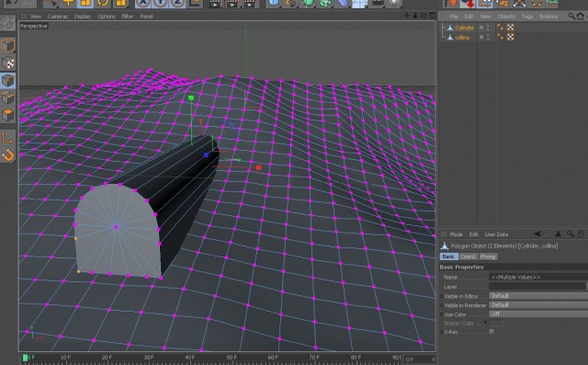Open the Visible in Editor dropdown
Viewport: 588px width, 365px height.
[538, 296]
